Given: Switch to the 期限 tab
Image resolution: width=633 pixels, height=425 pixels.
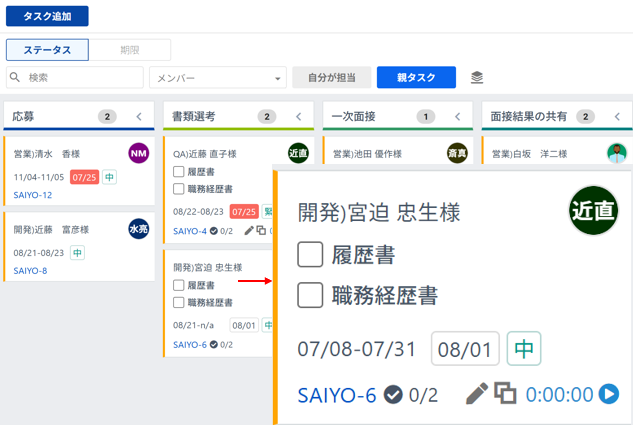Looking at the screenshot, I should 129,50.
